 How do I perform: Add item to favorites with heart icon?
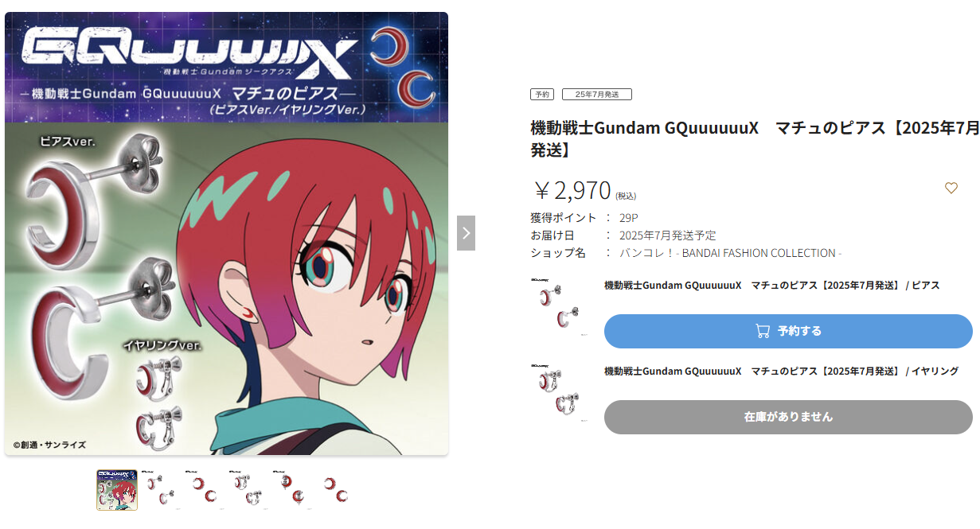coord(951,189)
